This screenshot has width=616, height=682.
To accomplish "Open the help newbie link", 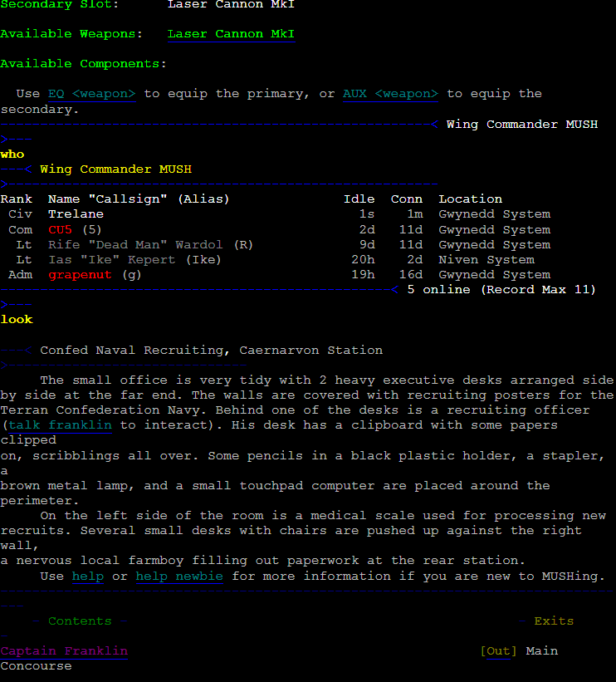I will pyautogui.click(x=179, y=576).
